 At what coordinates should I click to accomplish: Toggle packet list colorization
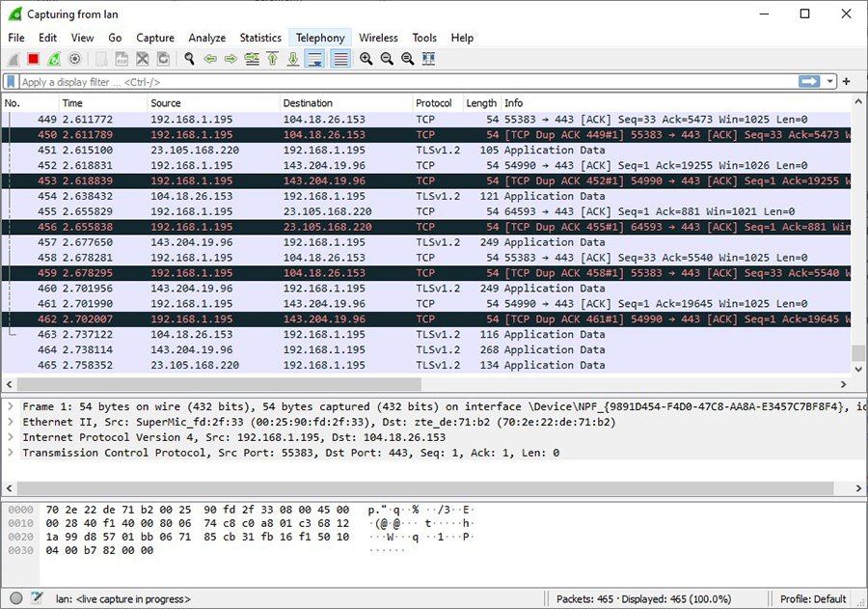tap(340, 59)
